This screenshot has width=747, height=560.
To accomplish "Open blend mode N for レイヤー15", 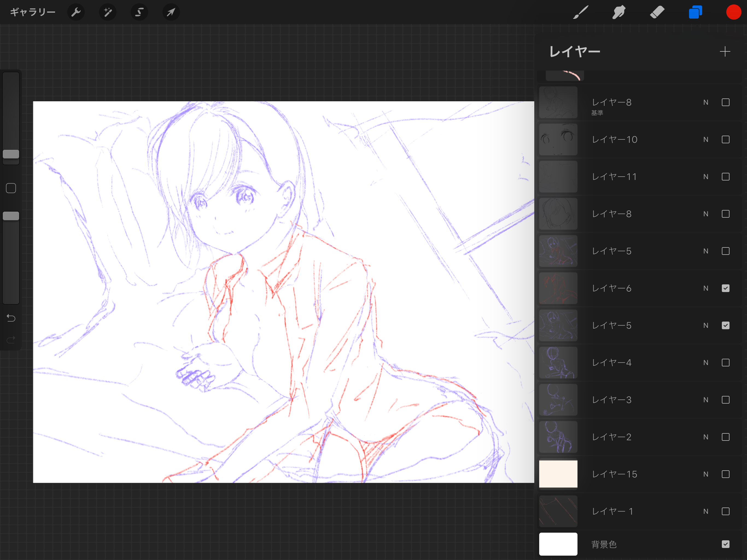I will coord(706,474).
